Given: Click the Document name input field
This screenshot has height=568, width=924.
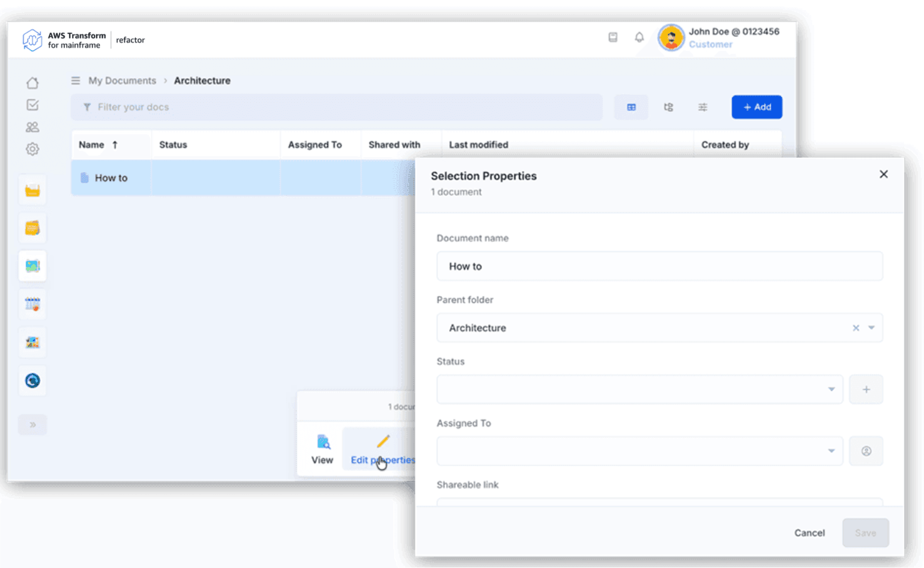Looking at the screenshot, I should pyautogui.click(x=659, y=267).
